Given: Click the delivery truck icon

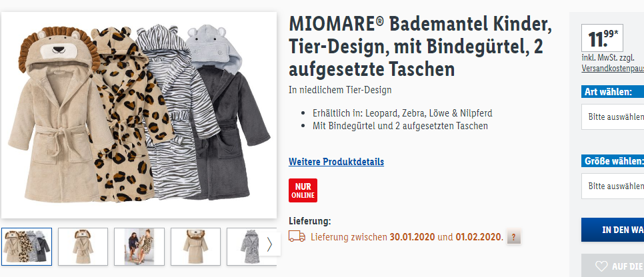Looking at the screenshot, I should click(297, 236).
